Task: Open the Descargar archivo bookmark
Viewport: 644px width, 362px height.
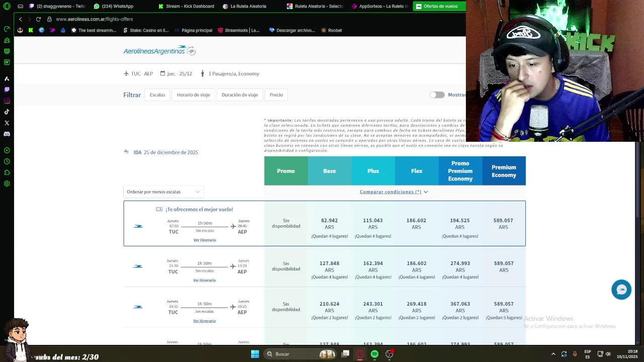Action: [292, 30]
